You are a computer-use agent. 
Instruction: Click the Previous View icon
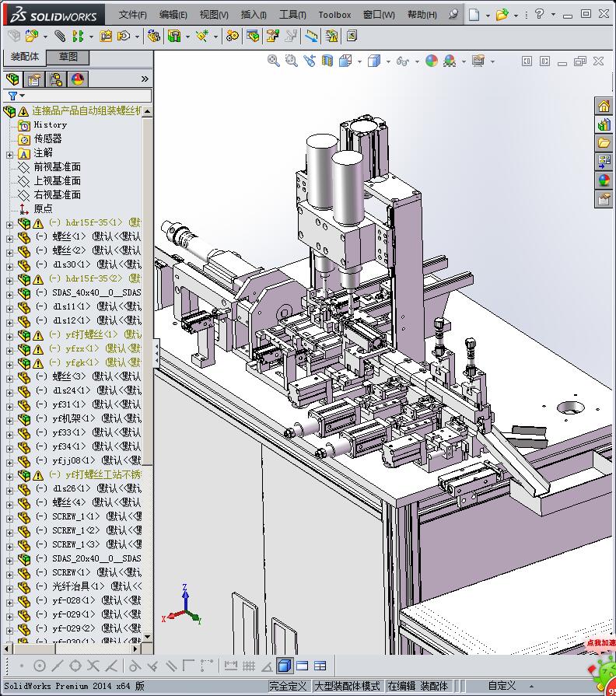pos(310,61)
